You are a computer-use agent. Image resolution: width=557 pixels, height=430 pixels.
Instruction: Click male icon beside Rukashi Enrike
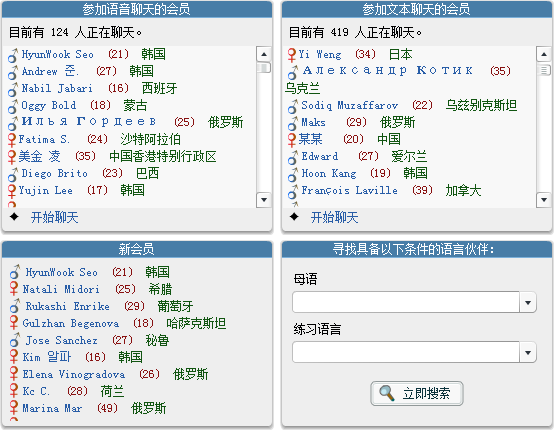(15, 306)
